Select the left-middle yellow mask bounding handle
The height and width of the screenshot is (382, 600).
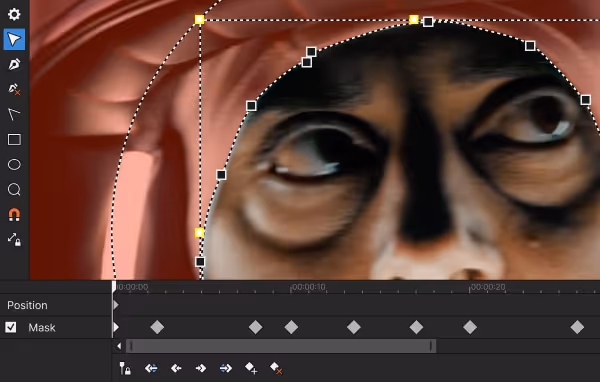pos(199,232)
